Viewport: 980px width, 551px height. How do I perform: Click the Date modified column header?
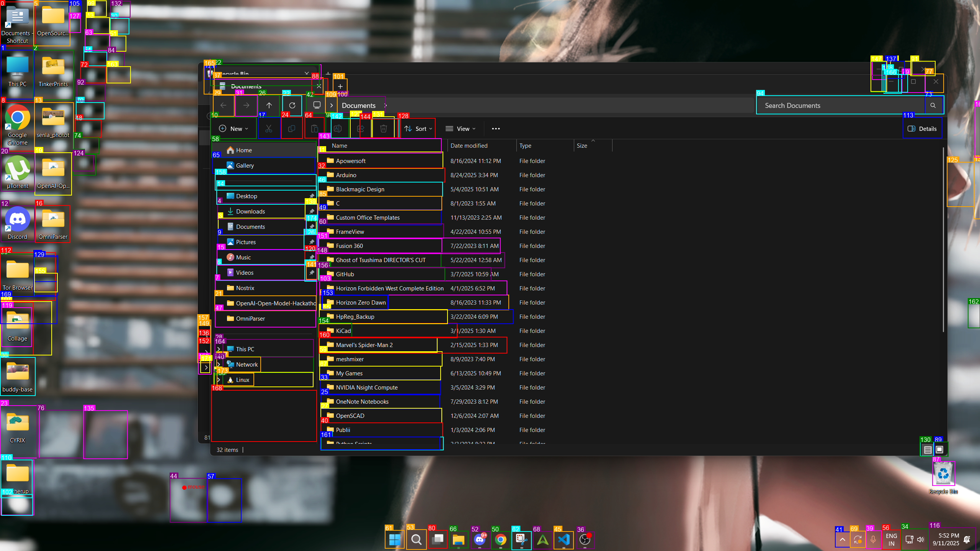point(469,145)
